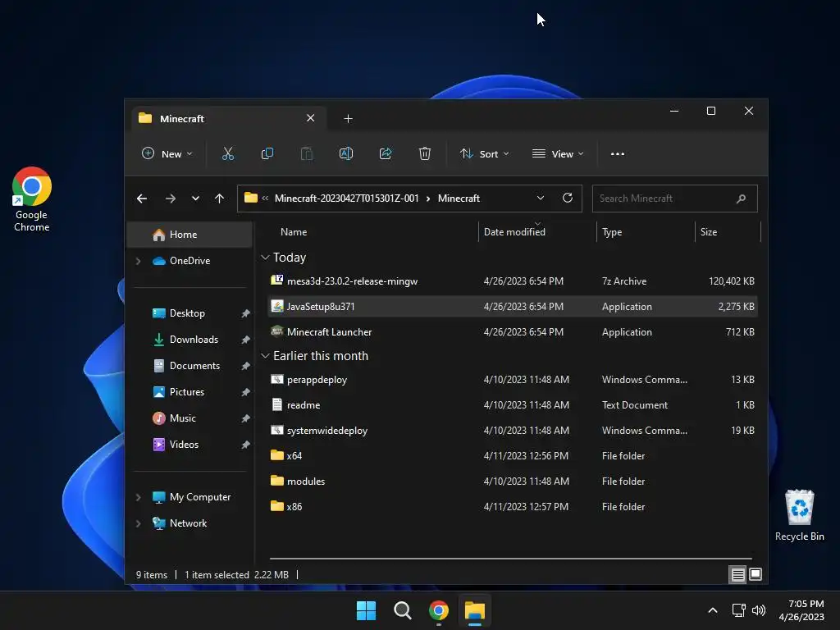Sort by the Type column header

[x=612, y=232]
